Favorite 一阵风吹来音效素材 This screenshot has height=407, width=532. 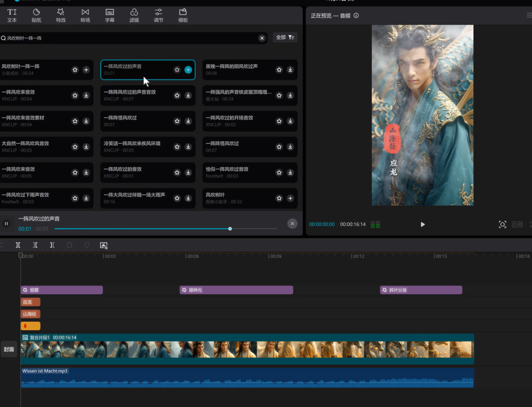75,121
